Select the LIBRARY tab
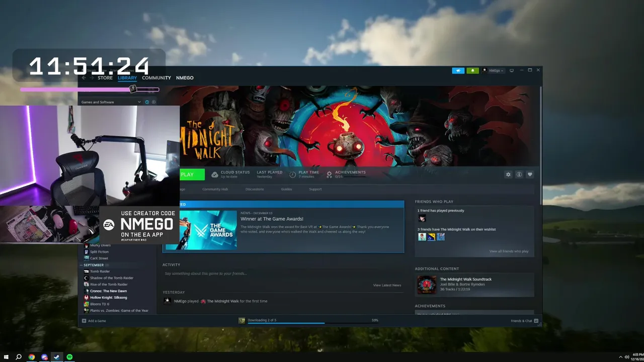The height and width of the screenshot is (362, 644). pos(127,78)
